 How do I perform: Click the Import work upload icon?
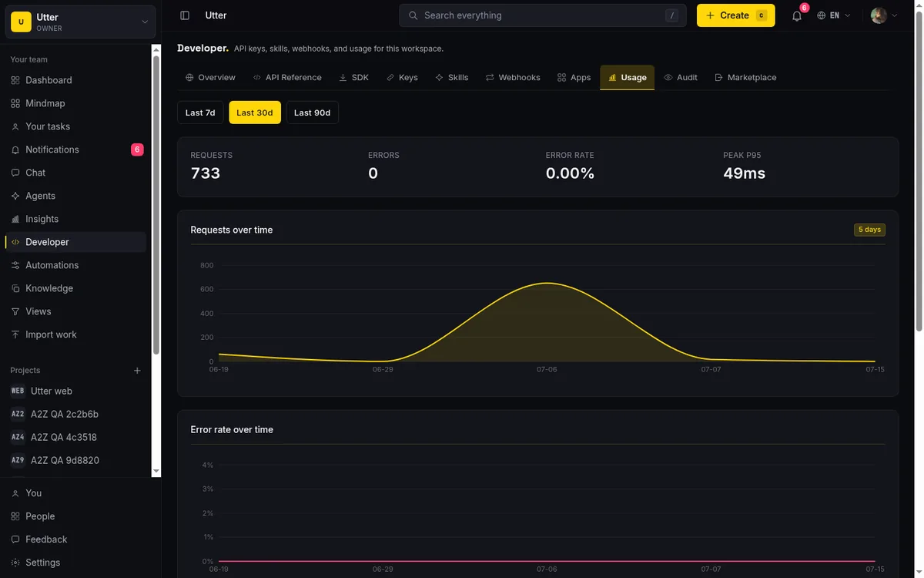(15, 334)
